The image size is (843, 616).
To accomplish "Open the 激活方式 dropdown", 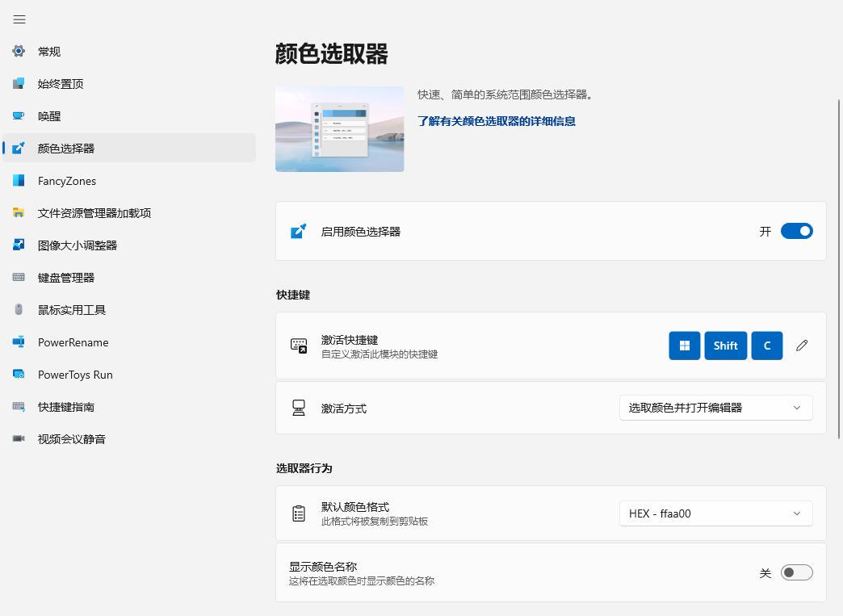I will pos(715,408).
